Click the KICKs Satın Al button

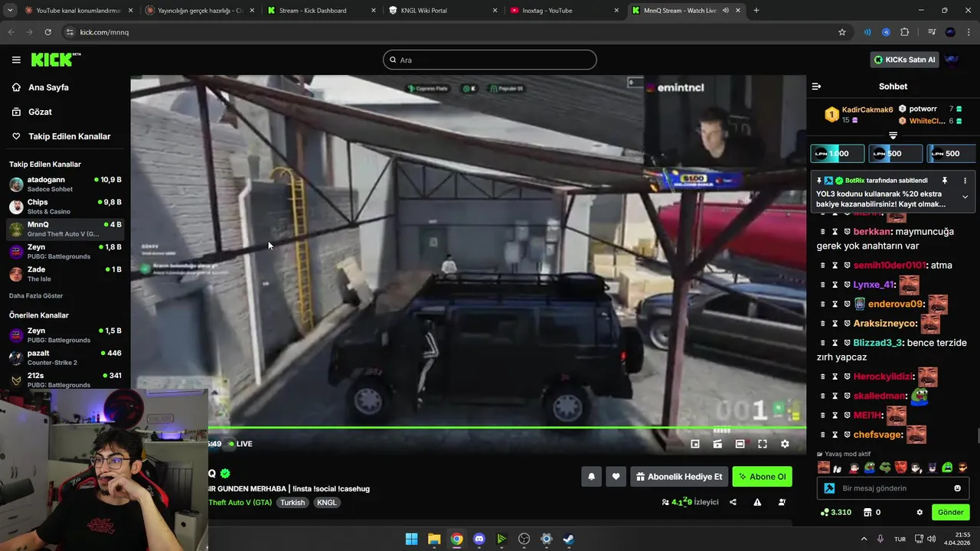point(904,60)
